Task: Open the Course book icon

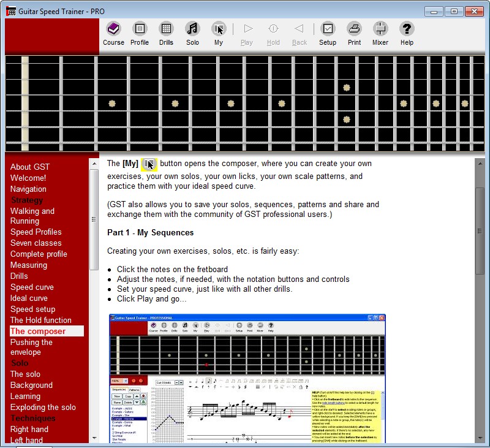Action: click(x=113, y=29)
